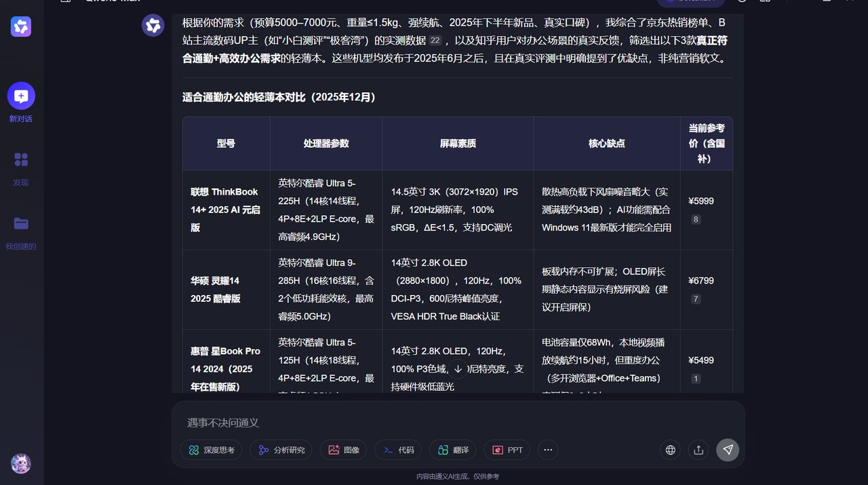
Task: Open citation badge 7 under ¥6799
Action: [x=696, y=299]
